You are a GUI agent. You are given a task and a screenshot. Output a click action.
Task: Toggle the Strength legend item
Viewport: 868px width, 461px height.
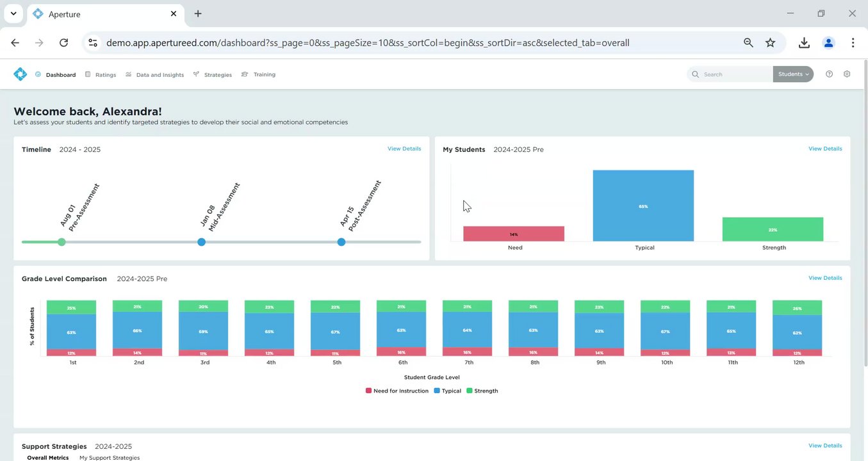(x=482, y=391)
